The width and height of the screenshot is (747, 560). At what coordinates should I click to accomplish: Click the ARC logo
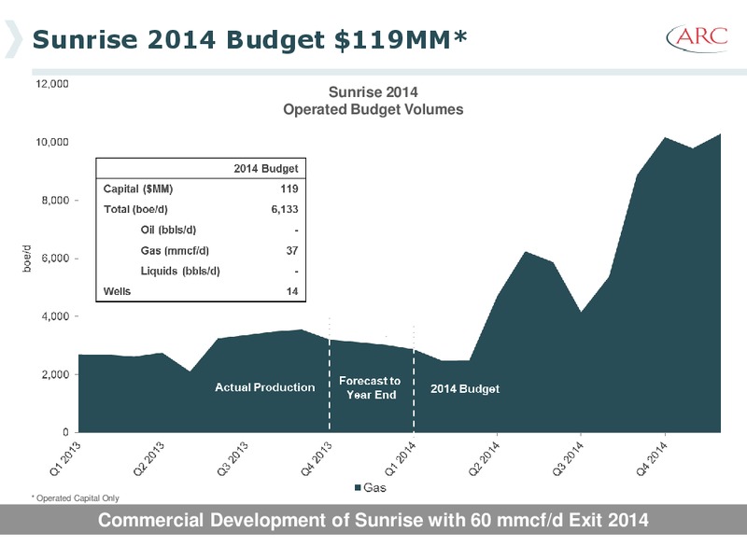point(697,37)
